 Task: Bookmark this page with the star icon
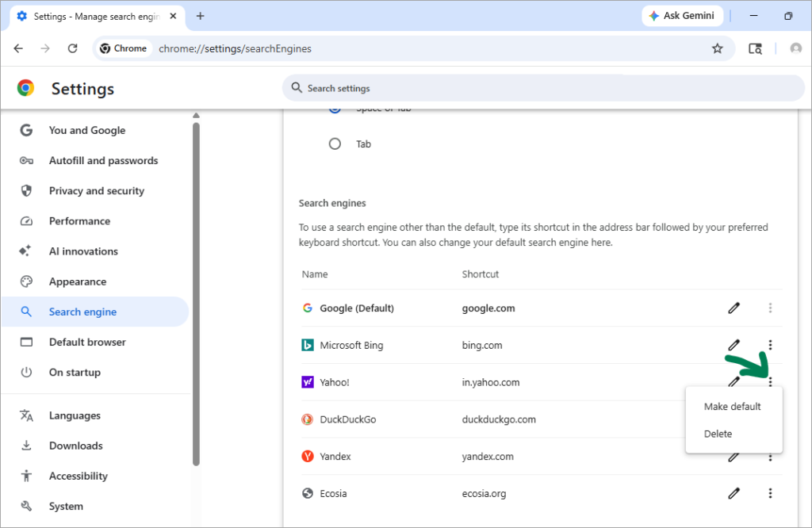click(x=717, y=48)
